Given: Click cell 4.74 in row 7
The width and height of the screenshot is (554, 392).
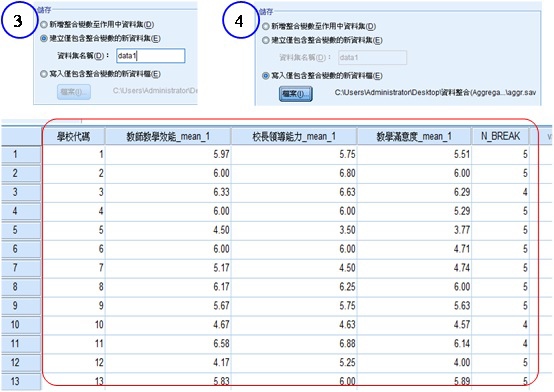Looking at the screenshot, I should point(414,268).
